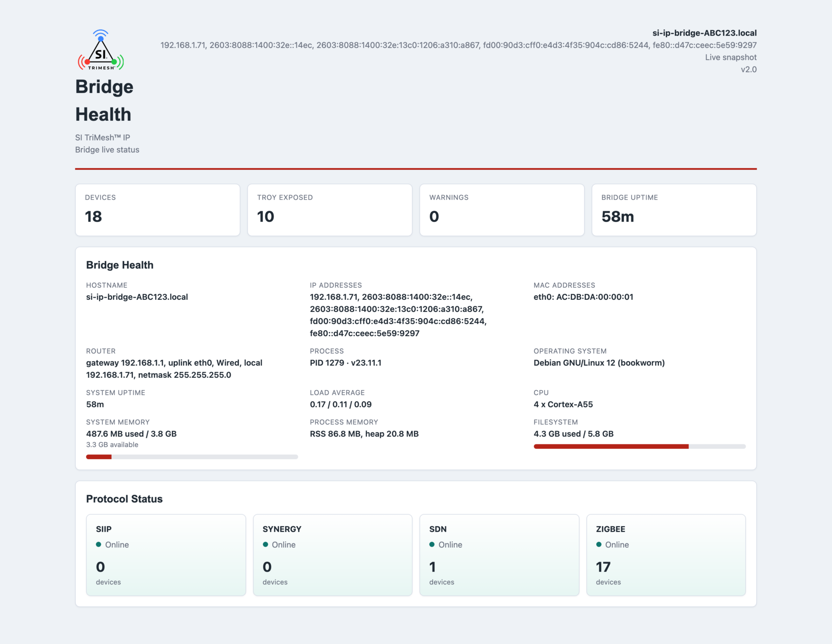
Task: Click the load average '0.17 / 0.11 / 0.09'
Action: [341, 405]
